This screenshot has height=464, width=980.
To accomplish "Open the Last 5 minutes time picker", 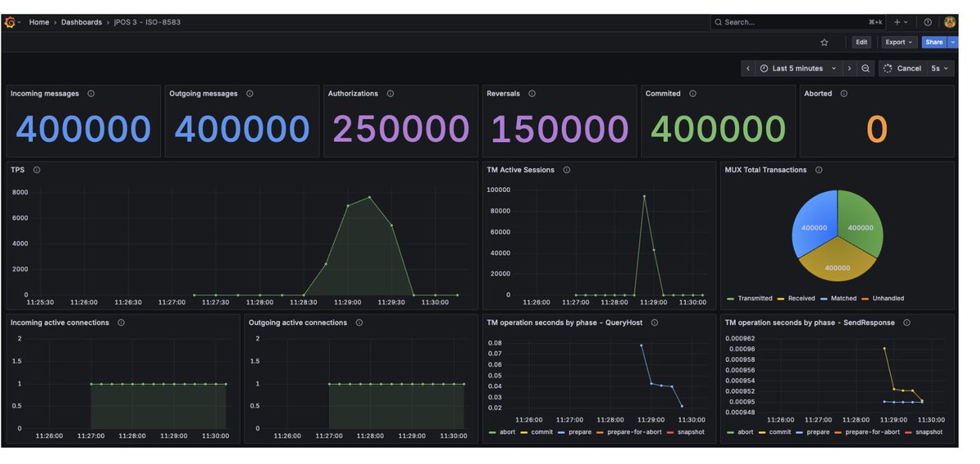I will (x=799, y=69).
